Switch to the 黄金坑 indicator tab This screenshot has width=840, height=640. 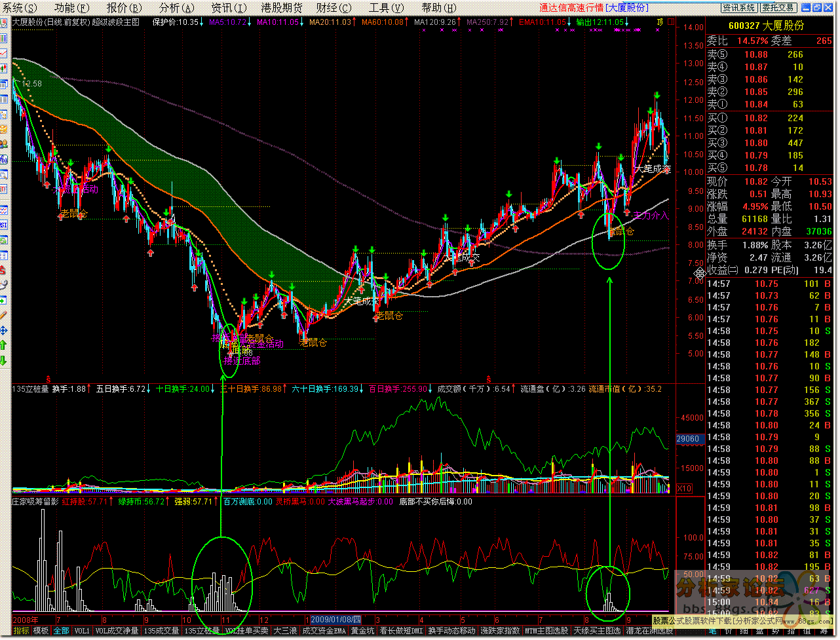point(363,631)
